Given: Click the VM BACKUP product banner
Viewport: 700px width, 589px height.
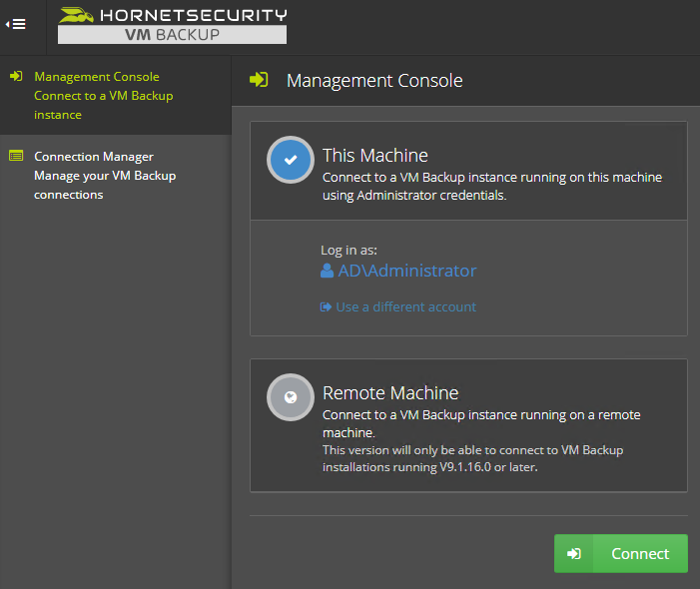Looking at the screenshot, I should (173, 34).
